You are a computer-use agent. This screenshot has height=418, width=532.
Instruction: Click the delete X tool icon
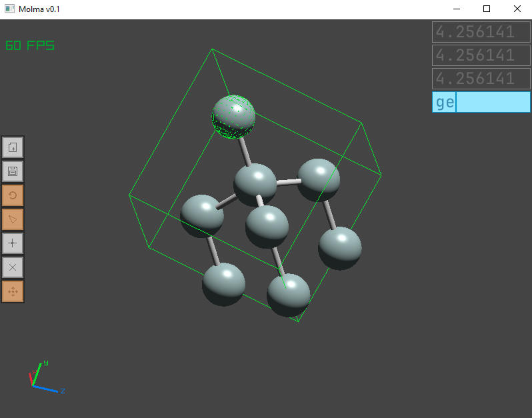pyautogui.click(x=13, y=267)
